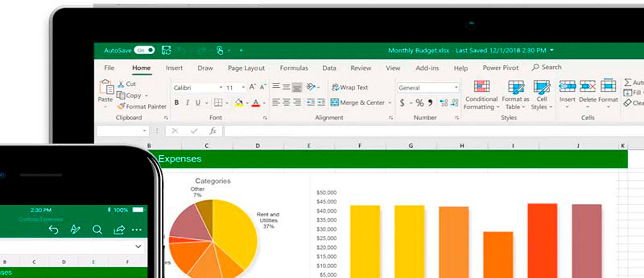
Task: Open the File menu
Action: click(x=109, y=68)
